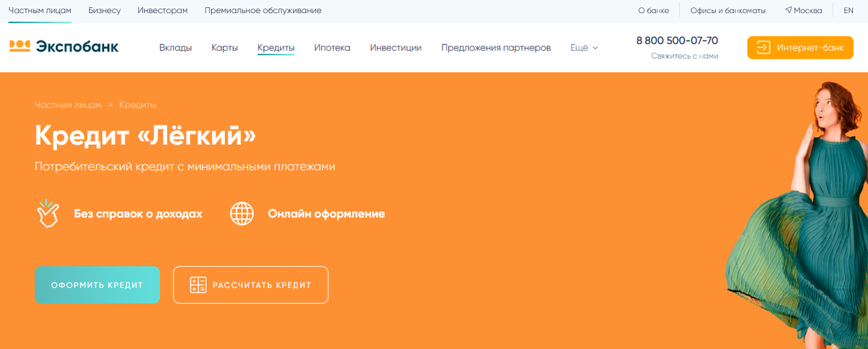Click the Онлайн оформление text

[x=326, y=214]
